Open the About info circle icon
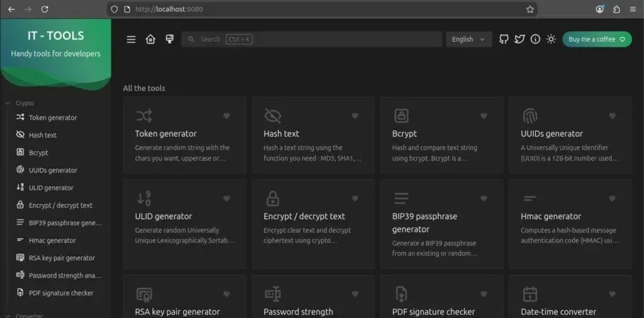The width and height of the screenshot is (644, 318). pyautogui.click(x=535, y=39)
